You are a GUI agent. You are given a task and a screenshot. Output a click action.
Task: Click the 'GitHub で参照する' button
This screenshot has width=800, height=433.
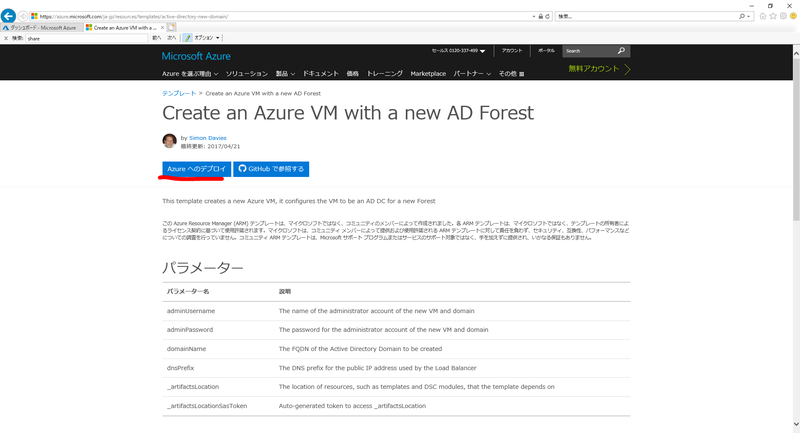[x=271, y=169]
